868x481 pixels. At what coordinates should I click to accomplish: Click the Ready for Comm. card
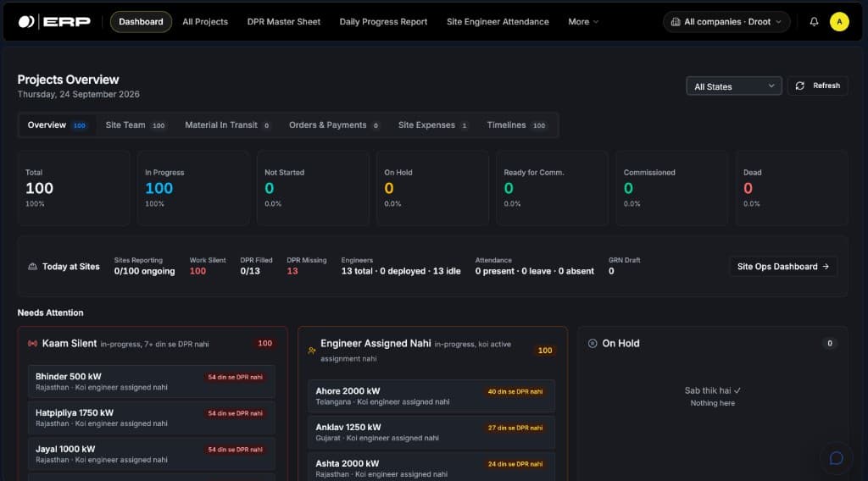(x=552, y=188)
